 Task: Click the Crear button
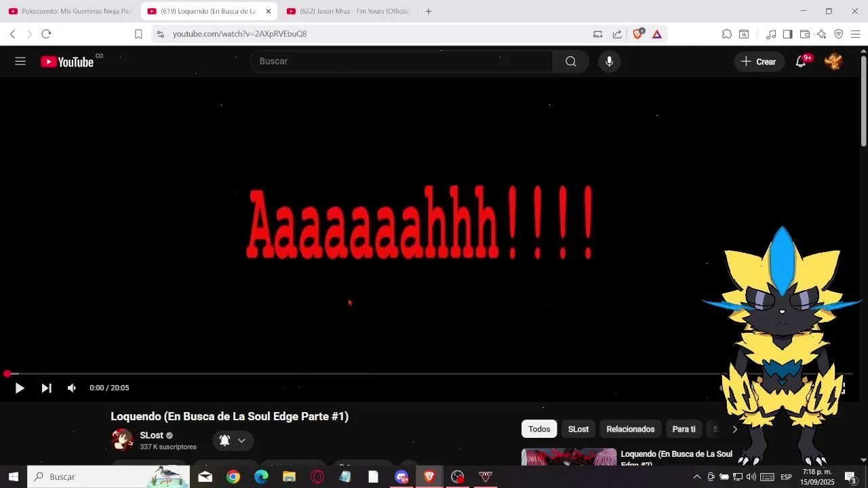[759, 62]
